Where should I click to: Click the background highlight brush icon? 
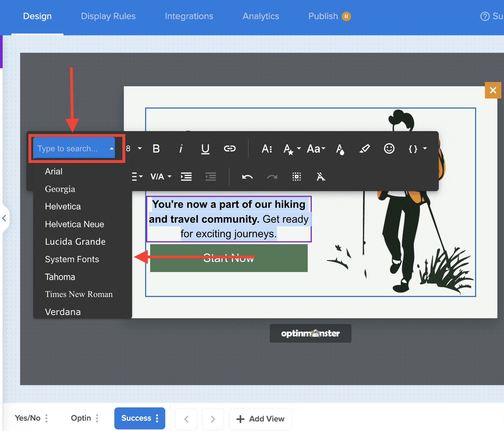[x=364, y=149]
